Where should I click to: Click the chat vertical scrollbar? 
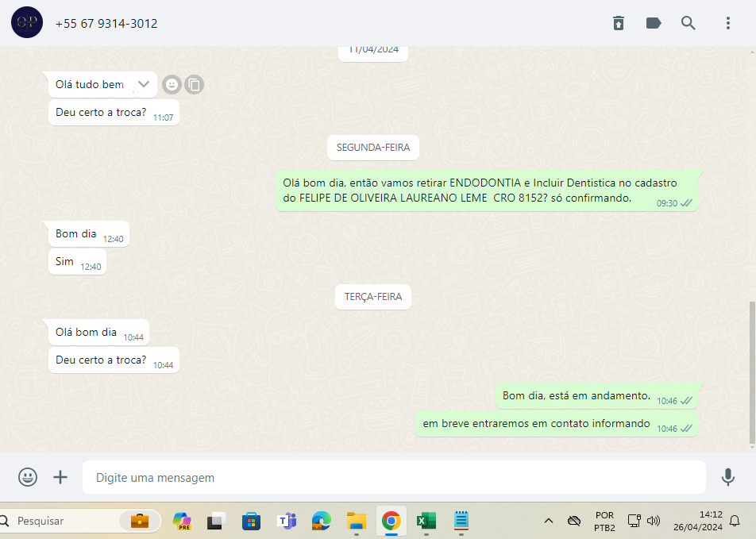point(752,372)
